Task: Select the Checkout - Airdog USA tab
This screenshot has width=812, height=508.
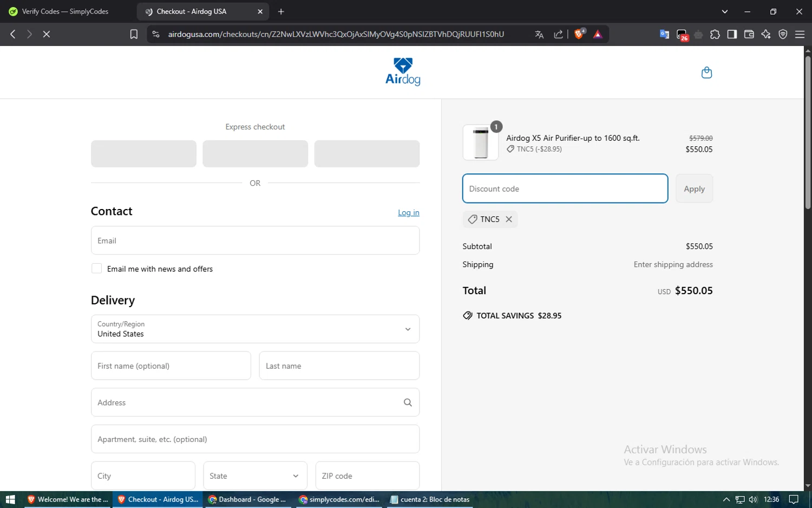Action: [203, 11]
